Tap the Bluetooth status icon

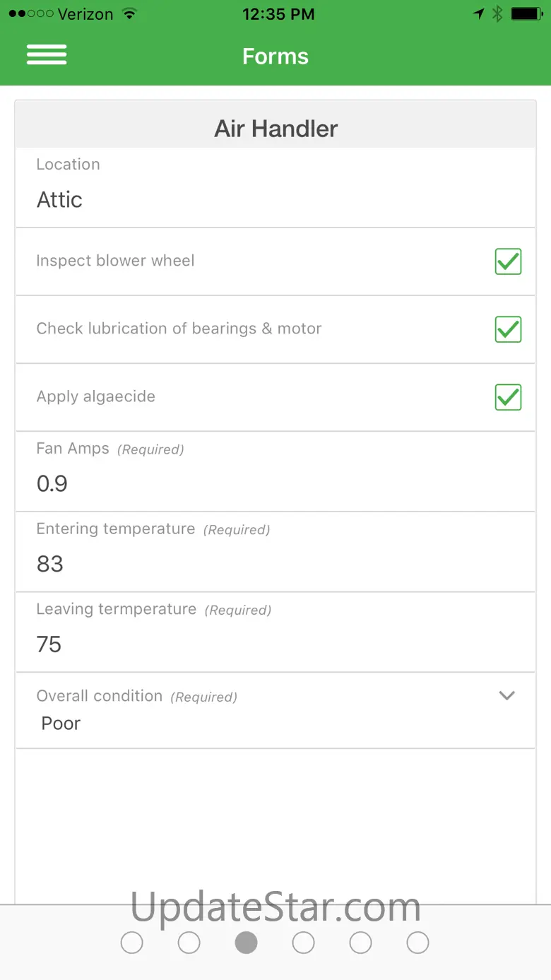[497, 13]
